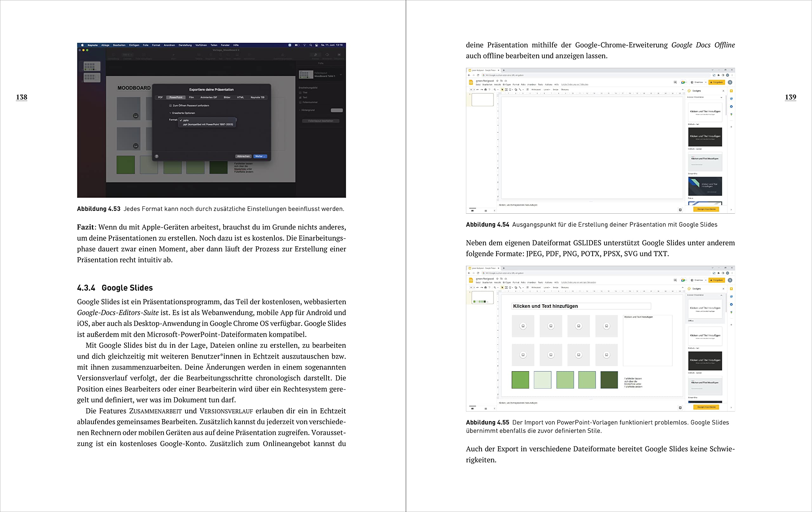The width and height of the screenshot is (812, 512).
Task: Close the Designs panel in Figure 4.54
Action: coord(723,91)
